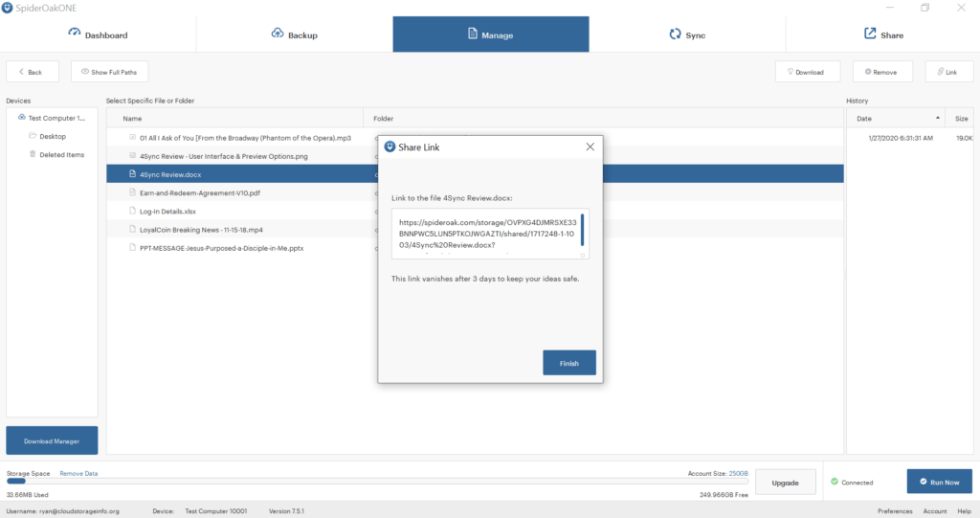Click the pptx file icon

point(132,247)
